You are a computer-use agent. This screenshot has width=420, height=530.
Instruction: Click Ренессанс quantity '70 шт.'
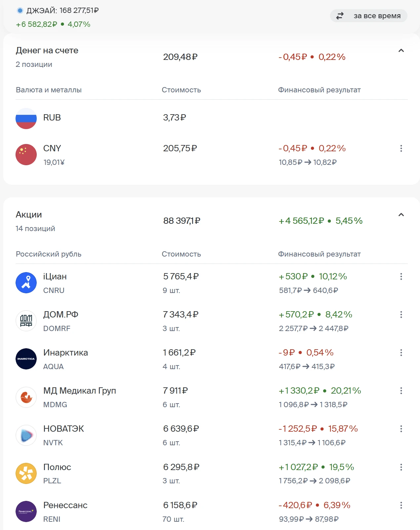[173, 519]
